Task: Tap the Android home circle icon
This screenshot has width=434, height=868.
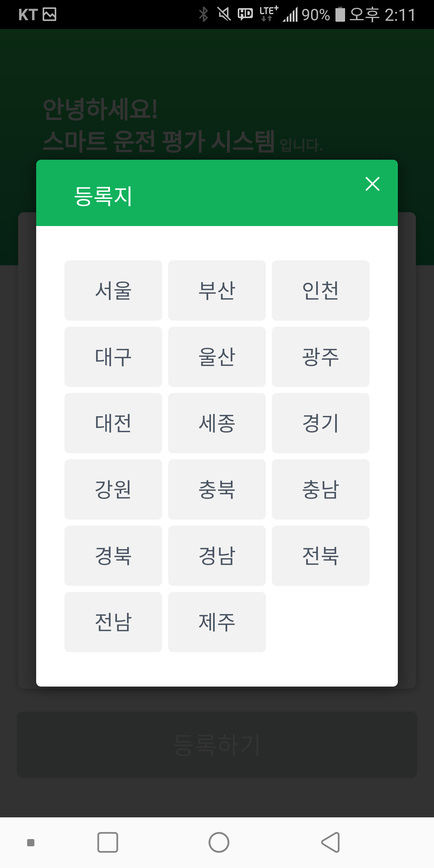Action: coord(219,842)
